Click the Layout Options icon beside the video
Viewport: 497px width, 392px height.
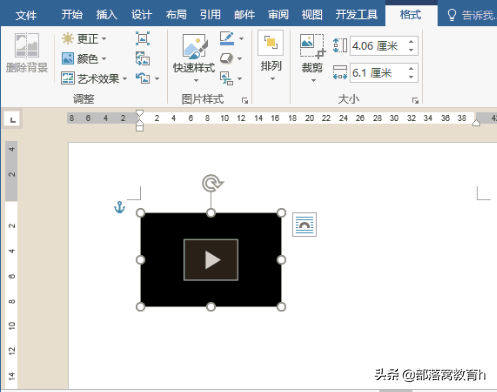point(304,224)
